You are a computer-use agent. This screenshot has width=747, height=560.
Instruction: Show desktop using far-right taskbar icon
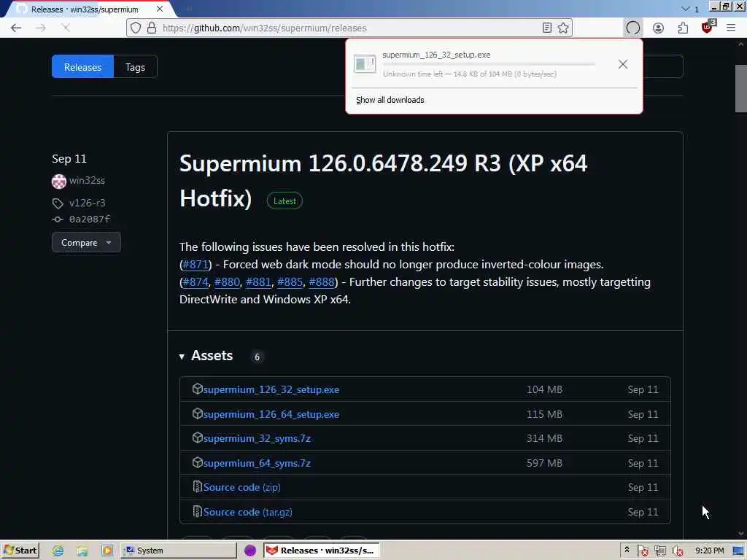pos(738,551)
